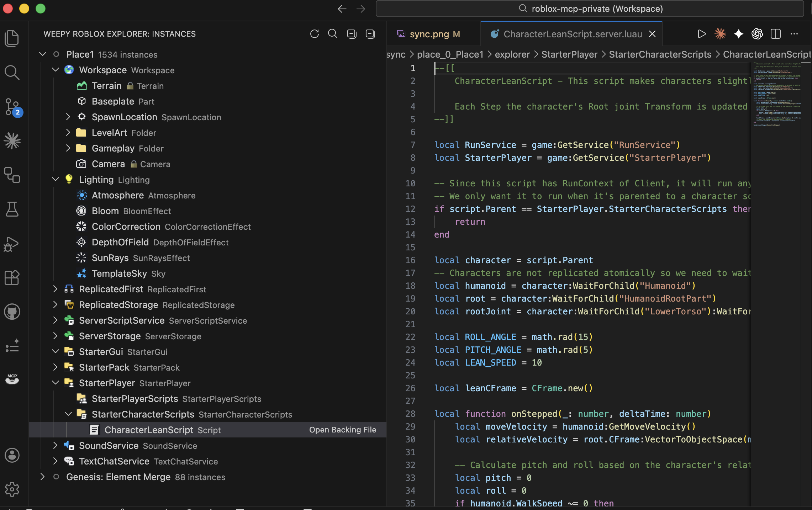Viewport: 812px width, 510px height.
Task: Collapse the Lighting tree node
Action: click(55, 179)
